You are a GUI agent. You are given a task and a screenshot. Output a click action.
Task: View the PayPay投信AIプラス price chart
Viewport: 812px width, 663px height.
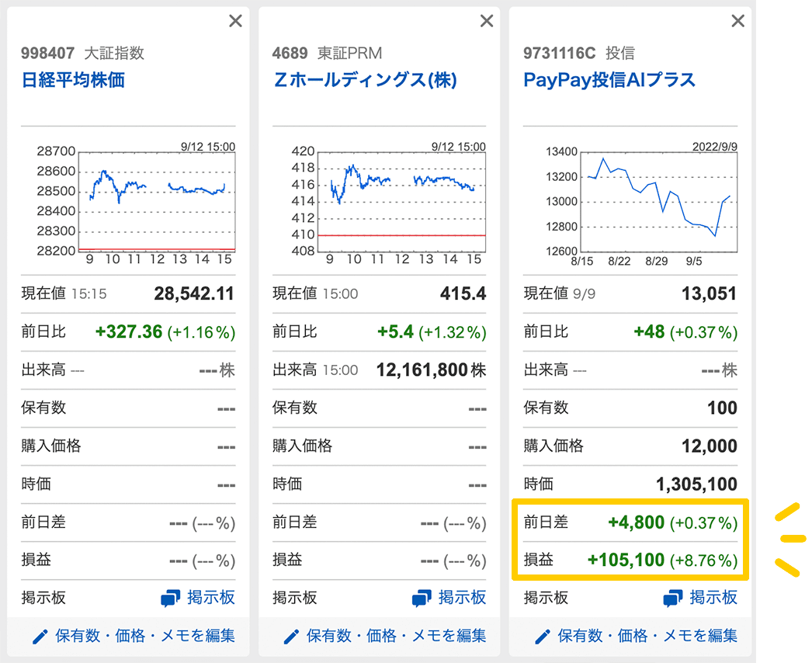click(641, 204)
